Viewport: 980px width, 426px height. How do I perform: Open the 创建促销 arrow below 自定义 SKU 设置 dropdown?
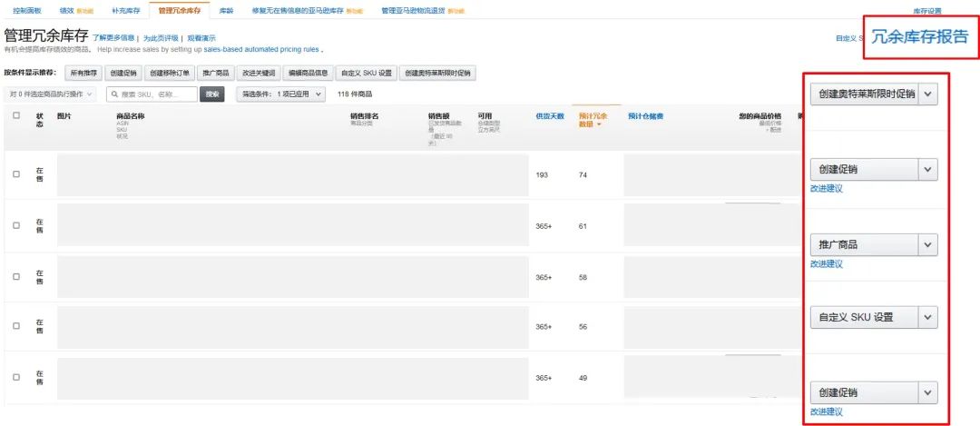[x=927, y=392]
